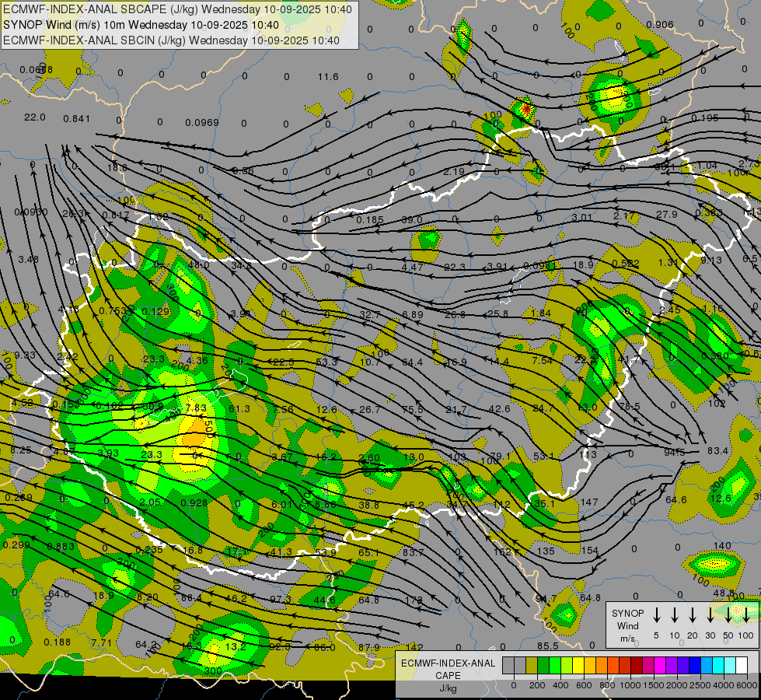Click the wind legend arrow above 10
Image resolution: width=761 pixels, height=700 pixels.
point(675,614)
